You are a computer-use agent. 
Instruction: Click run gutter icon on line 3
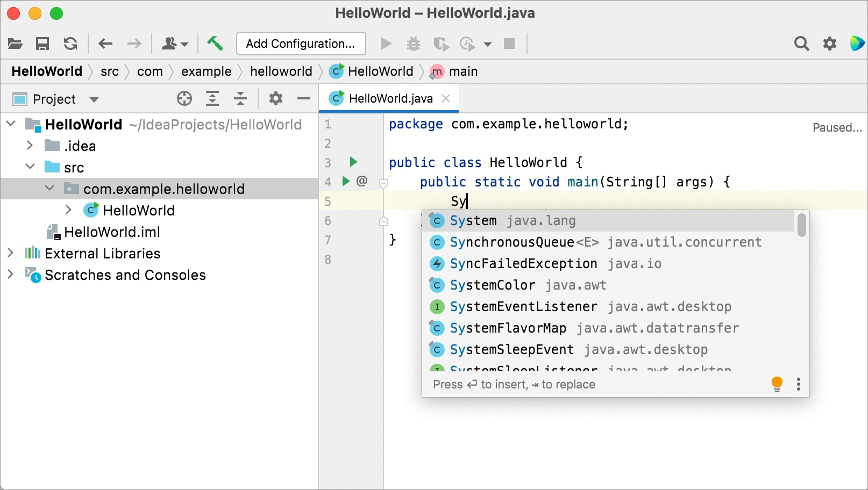(x=353, y=162)
